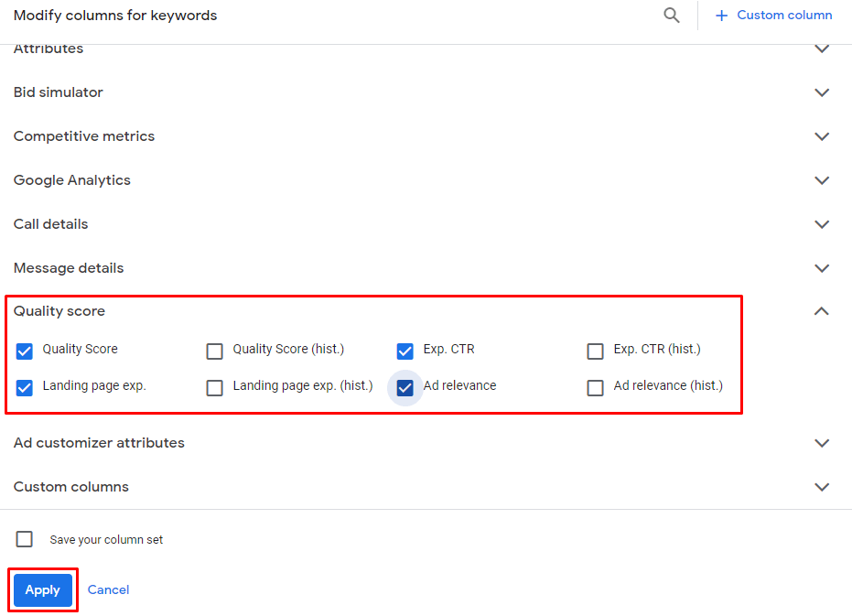The height and width of the screenshot is (616, 852).
Task: Expand the Google Analytics chevron
Action: tap(822, 180)
